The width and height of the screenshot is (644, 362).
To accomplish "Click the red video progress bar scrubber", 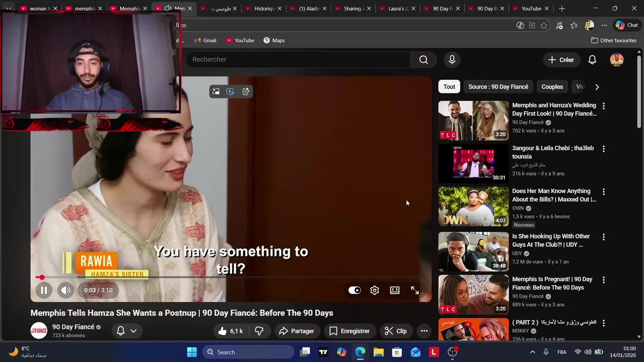I will point(42,277).
